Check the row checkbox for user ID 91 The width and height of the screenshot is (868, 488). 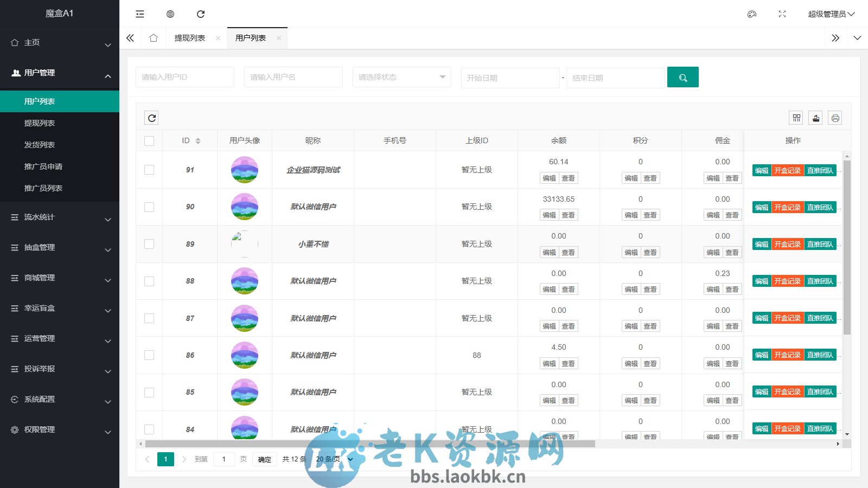click(149, 168)
